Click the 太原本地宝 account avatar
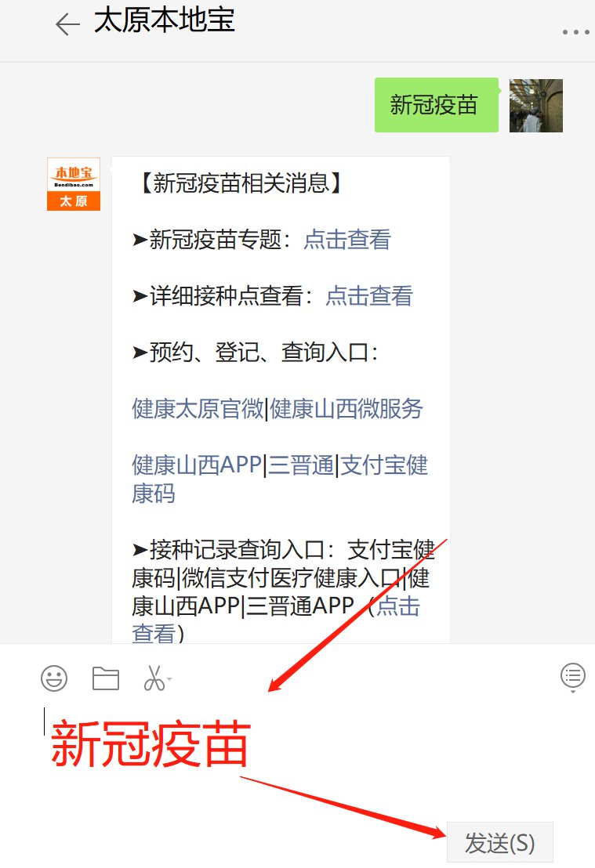Screen dimensions: 595x868 (x=74, y=184)
